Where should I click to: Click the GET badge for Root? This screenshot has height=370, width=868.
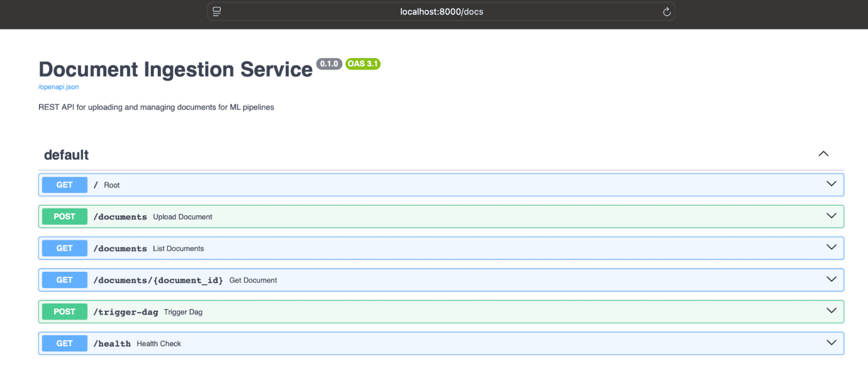tap(64, 185)
